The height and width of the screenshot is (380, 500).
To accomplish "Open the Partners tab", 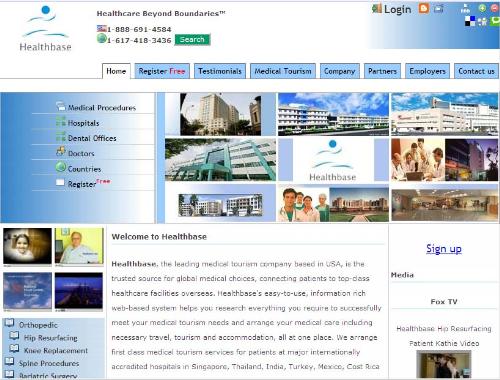I will coord(382,71).
